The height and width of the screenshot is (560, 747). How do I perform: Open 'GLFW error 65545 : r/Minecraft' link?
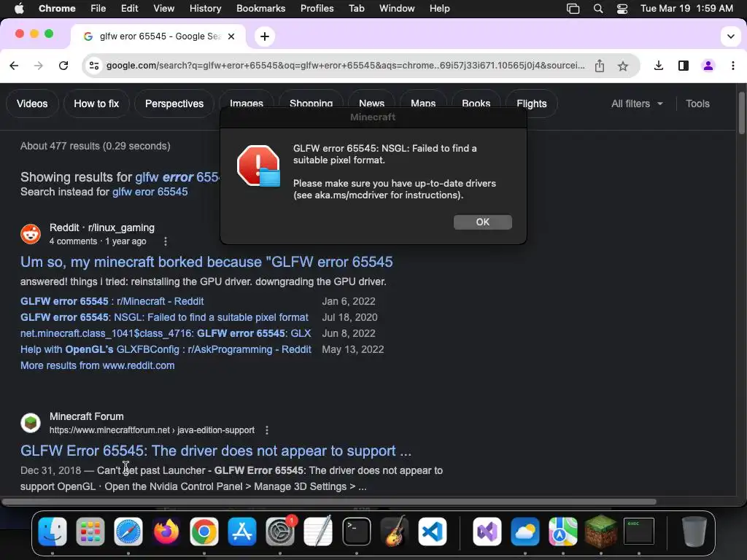(x=112, y=301)
